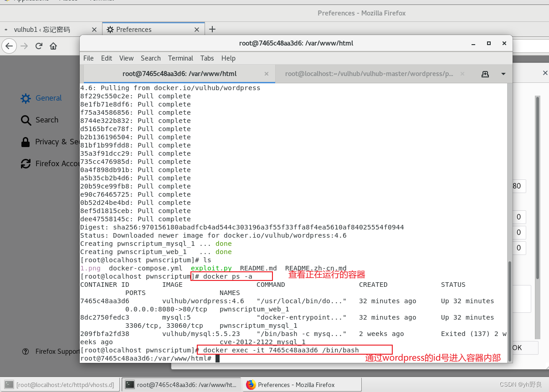Open Firefox Account preferences

[50, 163]
